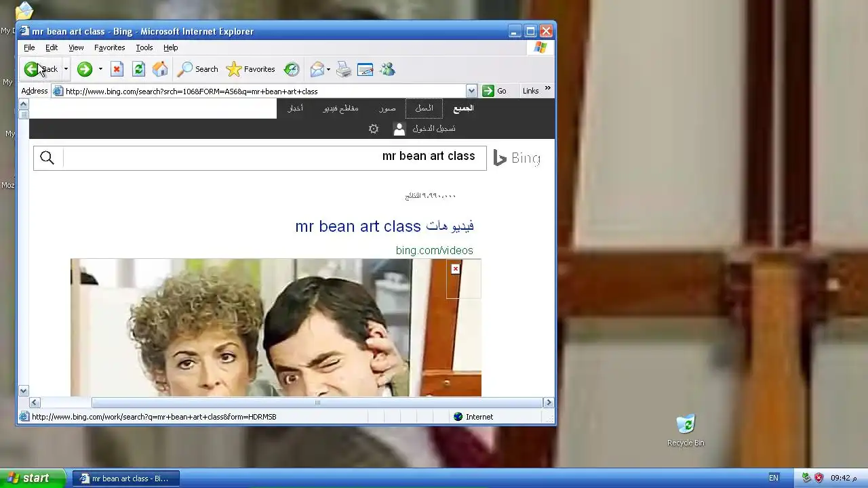Click the page icon in address bar
The height and width of the screenshot is (488, 868).
(58, 91)
